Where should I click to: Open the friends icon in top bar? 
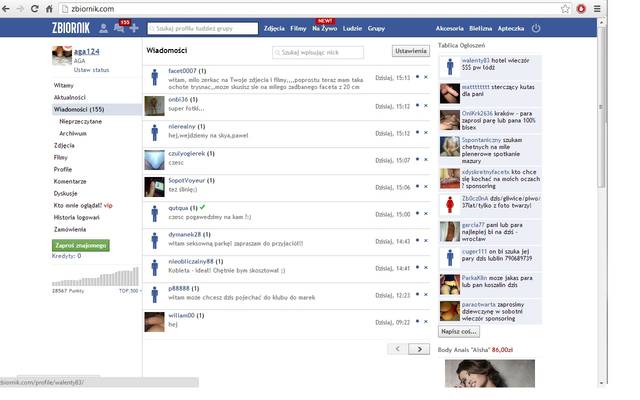point(105,29)
